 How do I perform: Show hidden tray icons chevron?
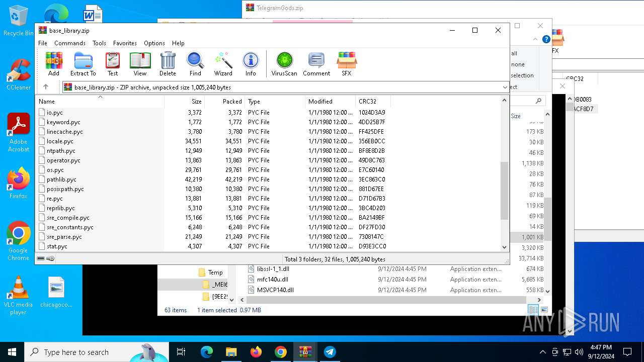point(542,352)
